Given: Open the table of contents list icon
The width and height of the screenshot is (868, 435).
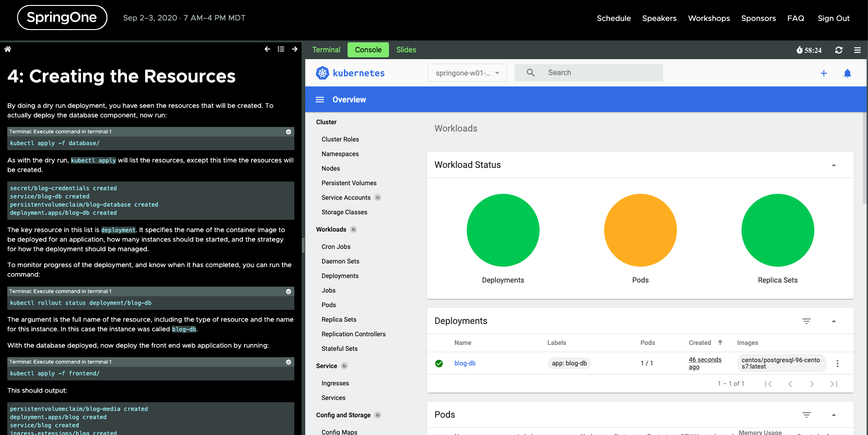Looking at the screenshot, I should (281, 49).
